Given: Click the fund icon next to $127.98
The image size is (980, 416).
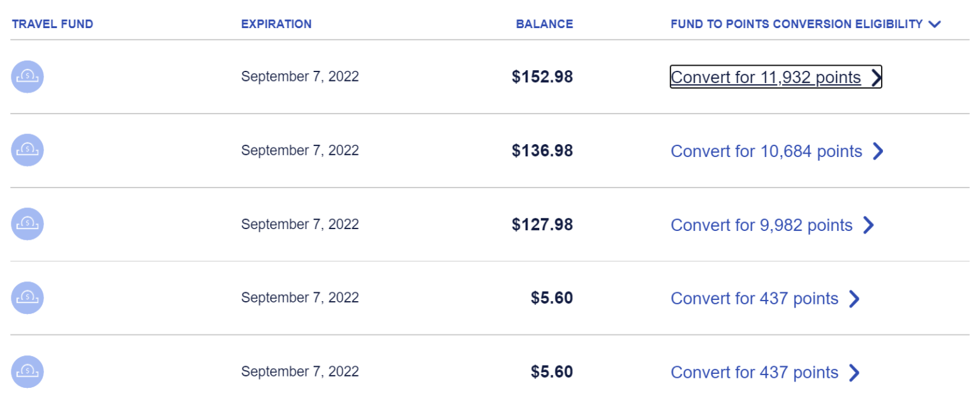Looking at the screenshot, I should (27, 224).
